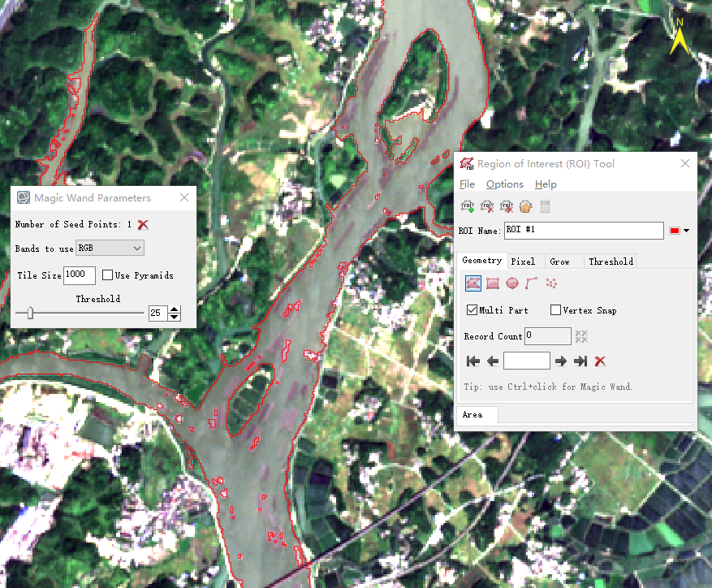Click the Tile Size input field
Viewport: 712px width, 588px height.
click(80, 275)
